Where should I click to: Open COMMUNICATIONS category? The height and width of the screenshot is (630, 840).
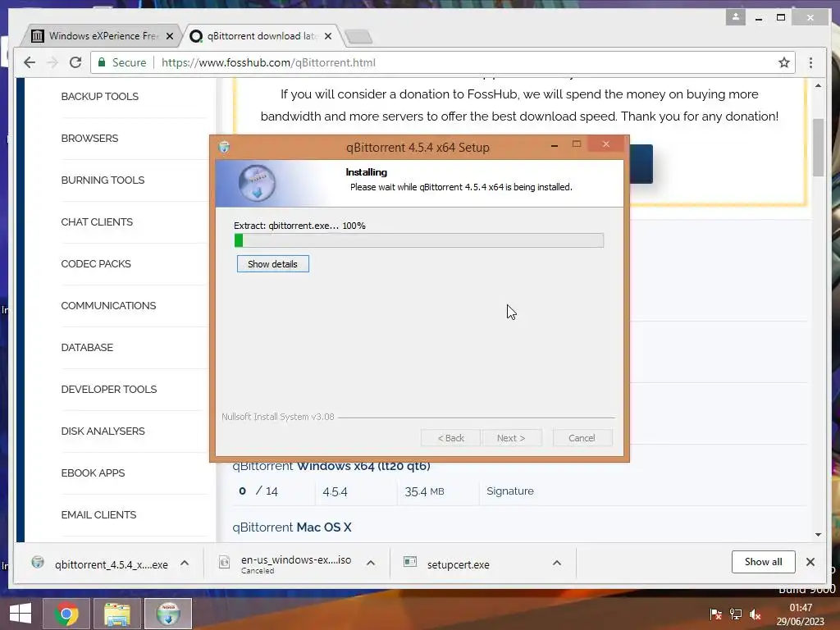pyautogui.click(x=109, y=305)
